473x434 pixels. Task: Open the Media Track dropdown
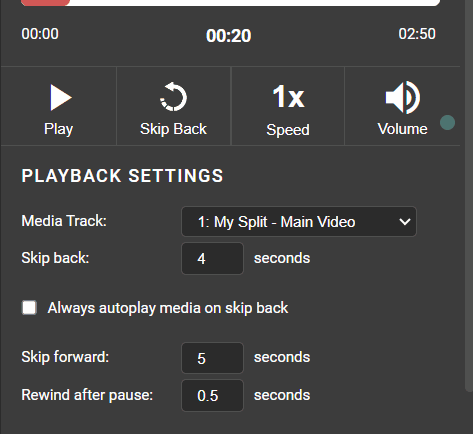[299, 222]
